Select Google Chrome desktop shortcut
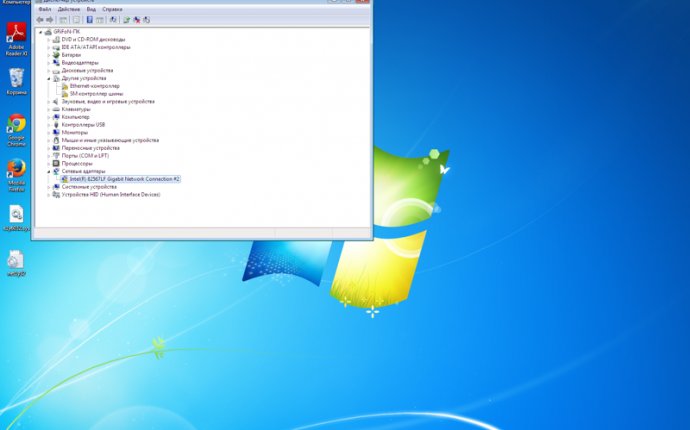690x430 pixels. pos(16,130)
